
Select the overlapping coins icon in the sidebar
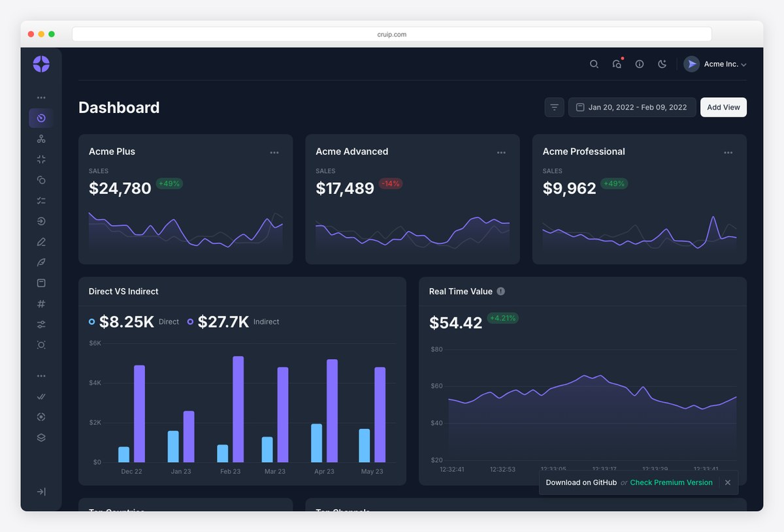(x=41, y=180)
